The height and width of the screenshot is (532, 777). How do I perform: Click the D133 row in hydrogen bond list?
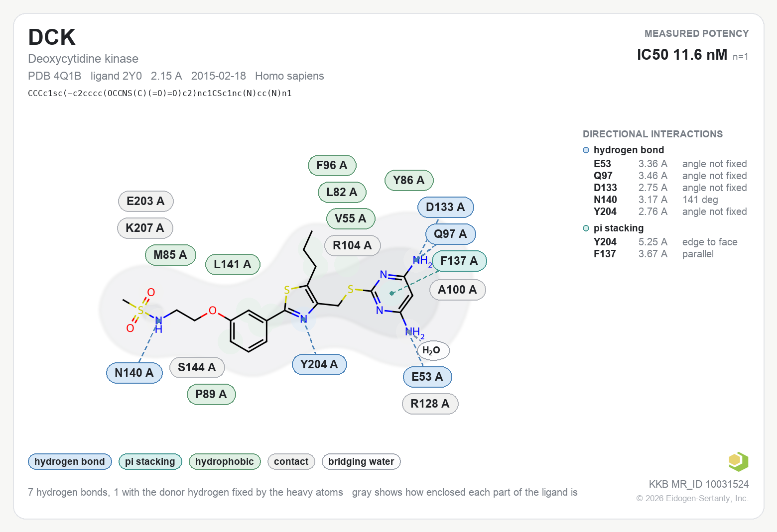coord(670,188)
